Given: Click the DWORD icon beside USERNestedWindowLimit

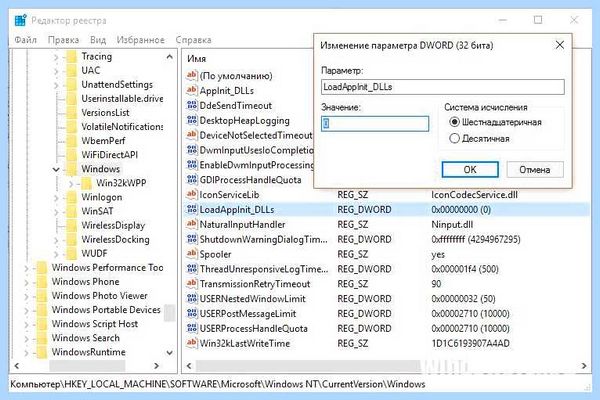Looking at the screenshot, I should 191,299.
